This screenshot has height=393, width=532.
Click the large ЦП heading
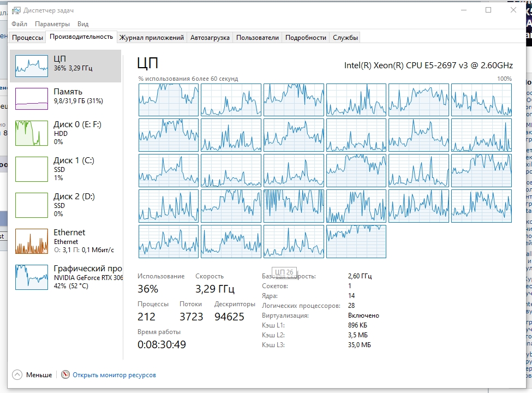tap(147, 63)
